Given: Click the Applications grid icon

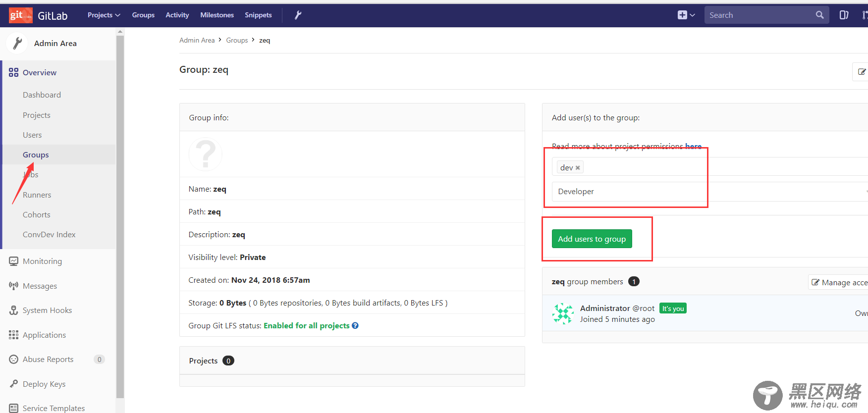Looking at the screenshot, I should [13, 335].
